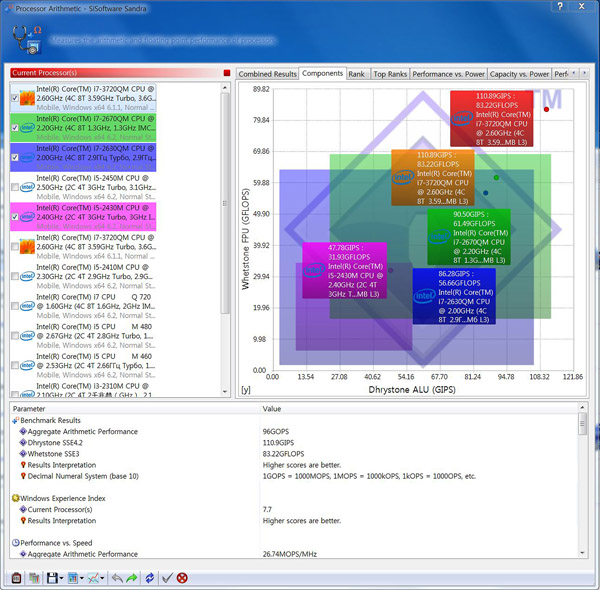Check the i5 M 480 processor checkbox

pyautogui.click(x=15, y=336)
